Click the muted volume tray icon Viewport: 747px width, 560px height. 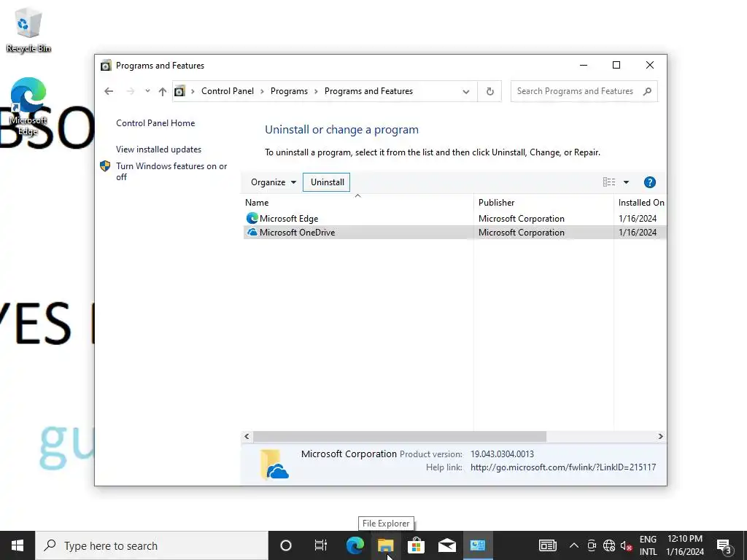[626, 545]
